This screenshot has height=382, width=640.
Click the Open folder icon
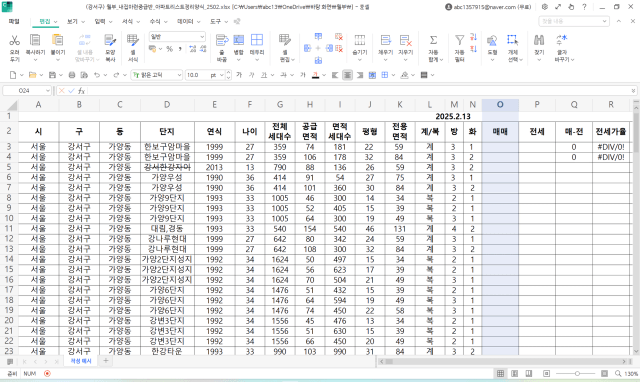tap(32, 75)
